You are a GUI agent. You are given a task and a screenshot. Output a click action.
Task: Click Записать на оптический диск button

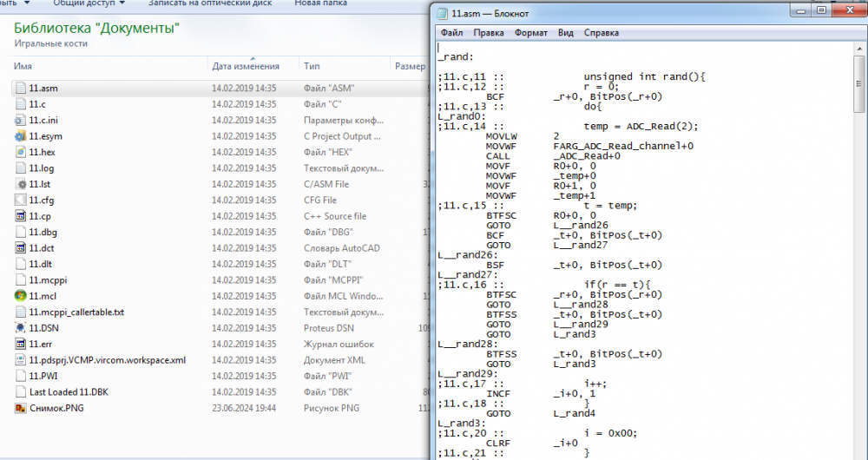[210, 3]
